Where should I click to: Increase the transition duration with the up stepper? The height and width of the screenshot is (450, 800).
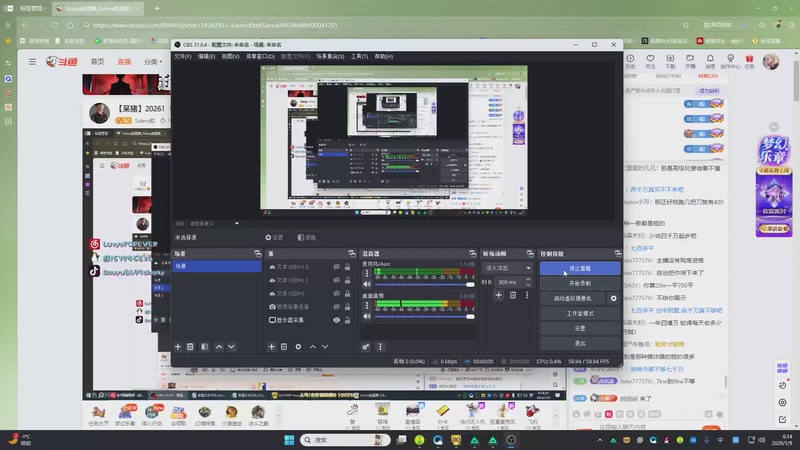pyautogui.click(x=528, y=280)
